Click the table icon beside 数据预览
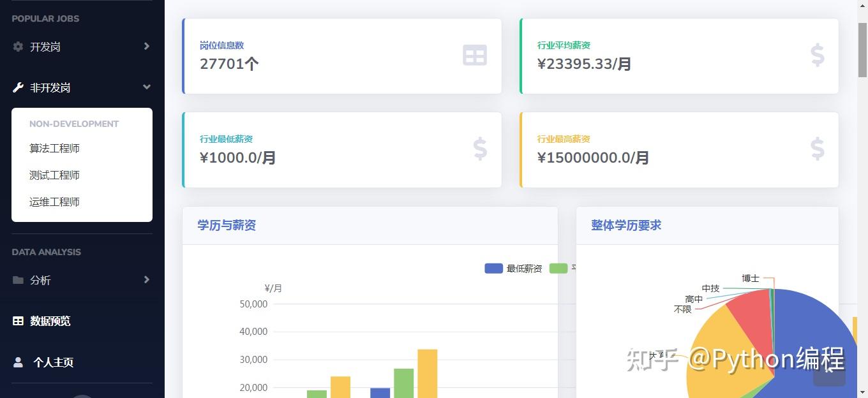The width and height of the screenshot is (868, 398). [x=18, y=321]
